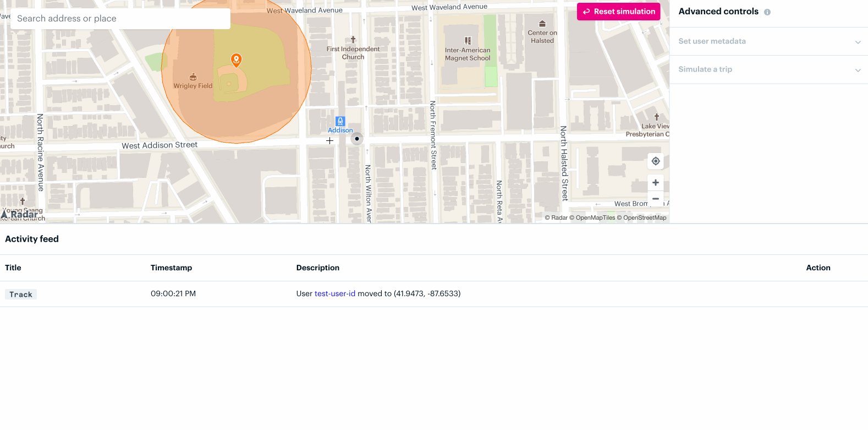This screenshot has height=430, width=868.
Task: Click the Title column header
Action: [x=13, y=268]
